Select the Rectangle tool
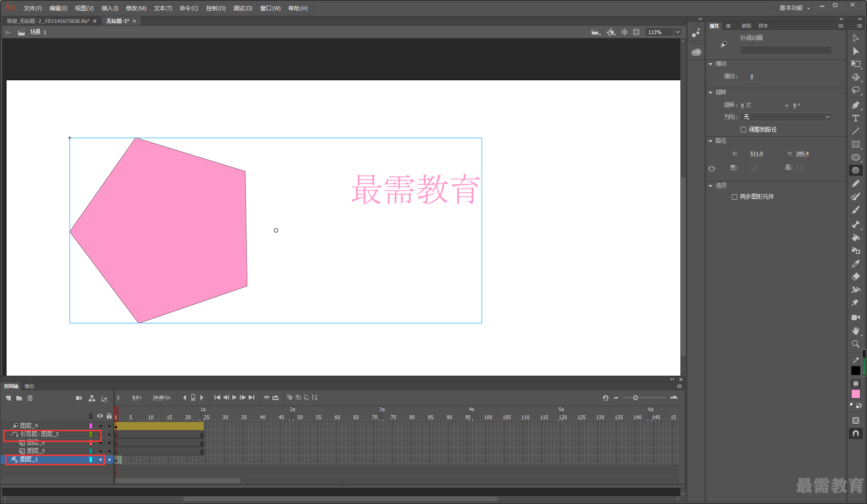The width and height of the screenshot is (867, 504). coord(855,144)
